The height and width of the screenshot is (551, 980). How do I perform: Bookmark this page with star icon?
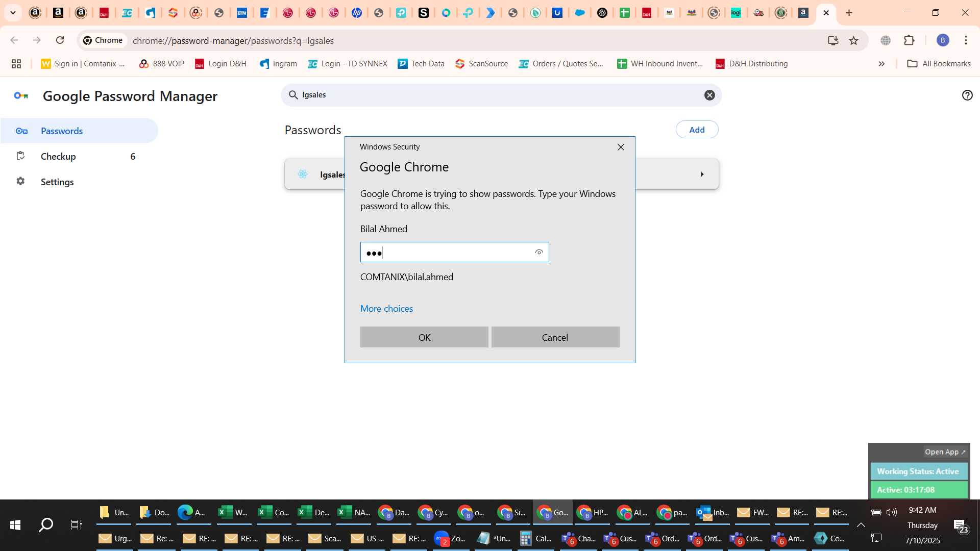(x=853, y=40)
